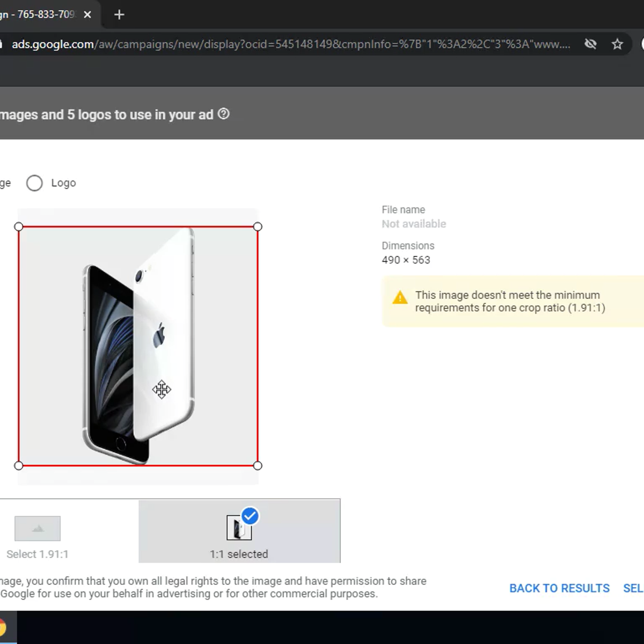Click the bottom-left crop handle

coord(19,465)
